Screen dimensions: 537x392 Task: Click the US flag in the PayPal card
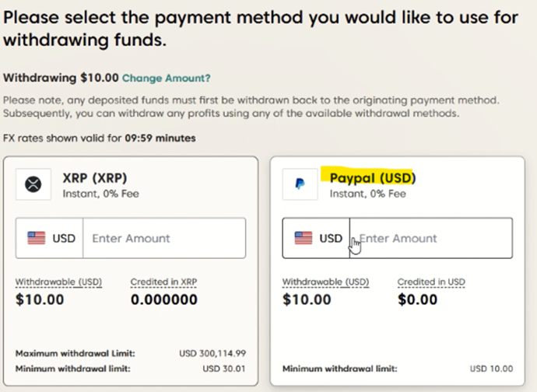pos(304,238)
